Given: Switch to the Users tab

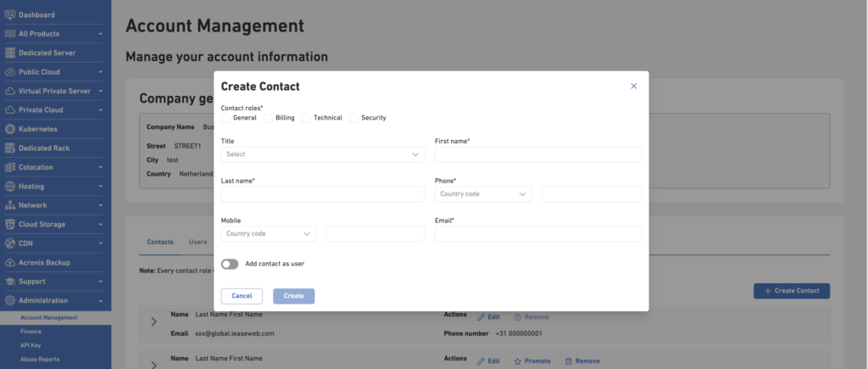Looking at the screenshot, I should (198, 242).
